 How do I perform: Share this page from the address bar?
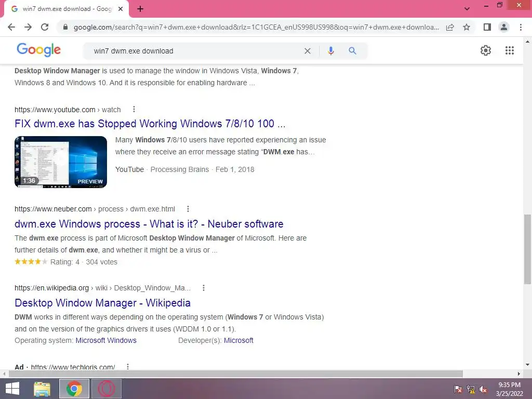coord(450,27)
